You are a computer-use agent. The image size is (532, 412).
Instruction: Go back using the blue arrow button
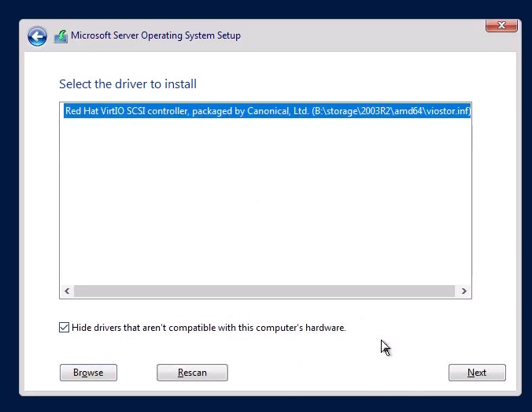tap(37, 36)
